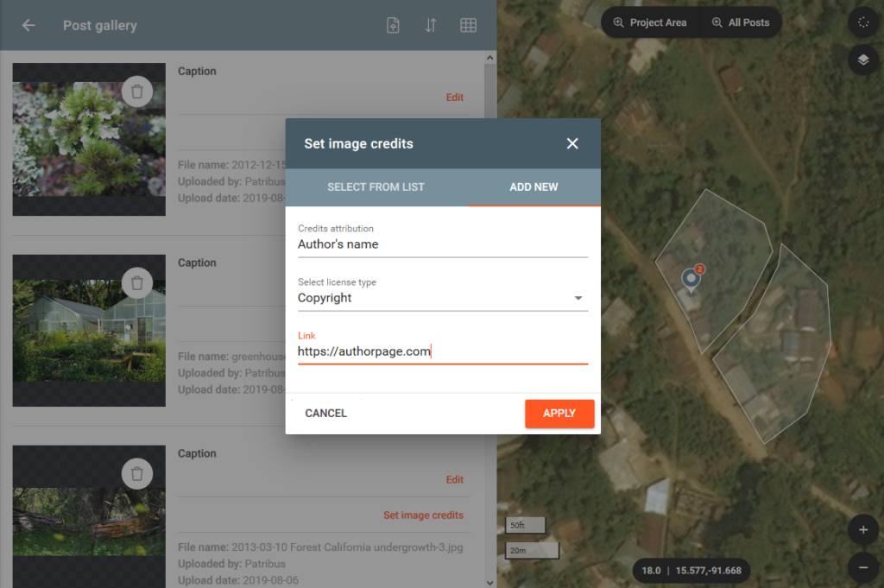Go back from Post gallery
This screenshot has height=588, width=884.
pos(28,25)
